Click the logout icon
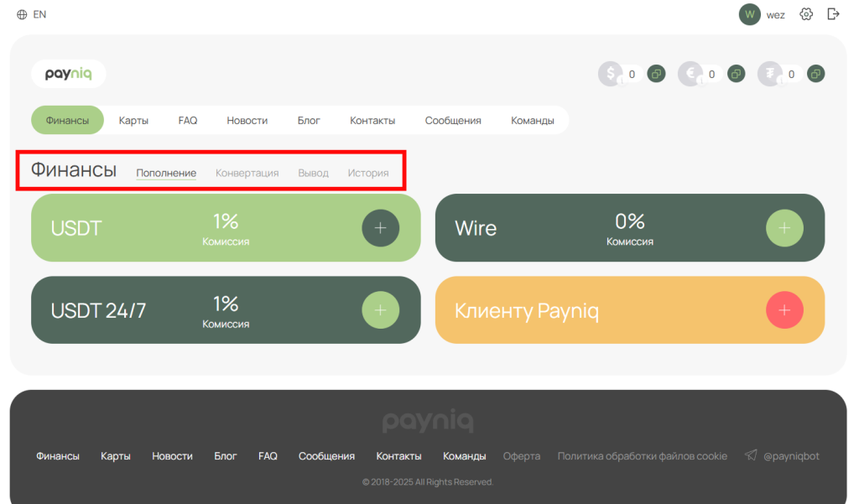The height and width of the screenshot is (504, 859). 833,14
